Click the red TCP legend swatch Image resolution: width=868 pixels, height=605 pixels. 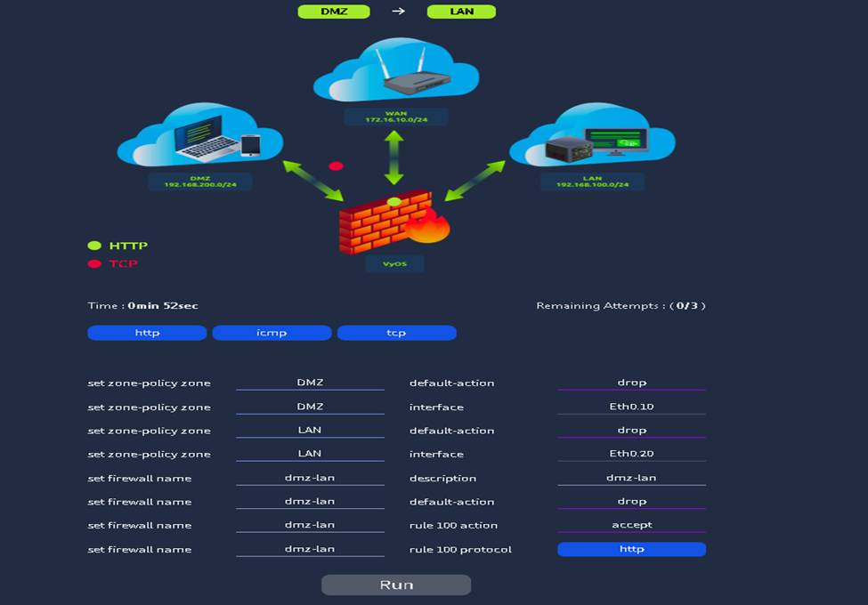94,263
